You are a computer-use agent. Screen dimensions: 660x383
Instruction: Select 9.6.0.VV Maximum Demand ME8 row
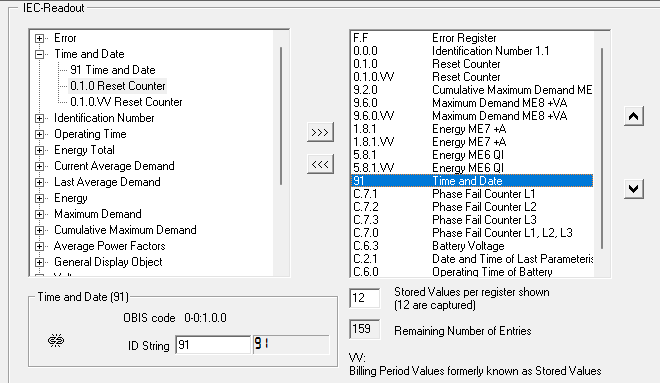pyautogui.click(x=471, y=116)
